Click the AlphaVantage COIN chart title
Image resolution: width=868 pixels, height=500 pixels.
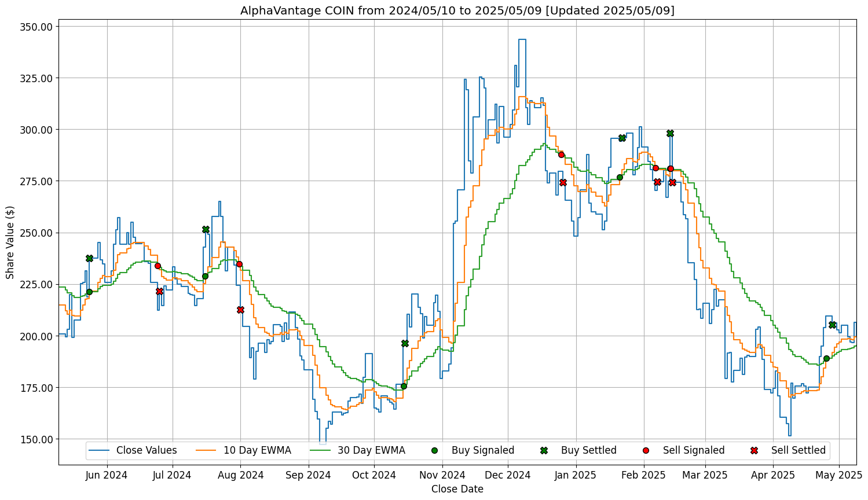pyautogui.click(x=457, y=10)
